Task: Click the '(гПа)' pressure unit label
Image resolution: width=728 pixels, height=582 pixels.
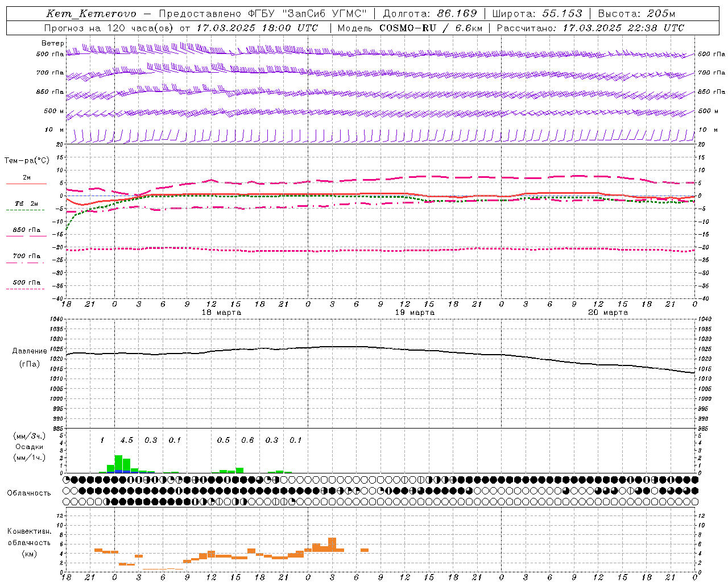Action: tap(30, 364)
